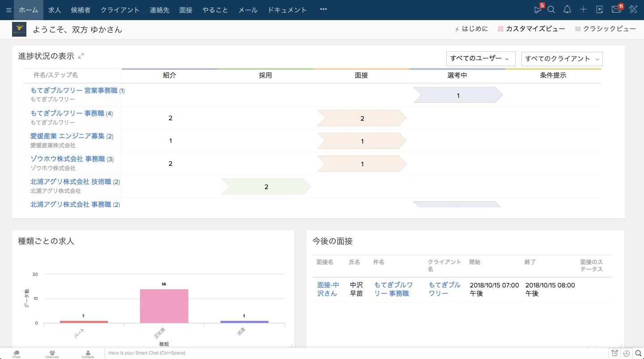Viewport: 644px width, 359px height.
Task: Switch to カスタマイズビュー layout
Action: [x=531, y=29]
